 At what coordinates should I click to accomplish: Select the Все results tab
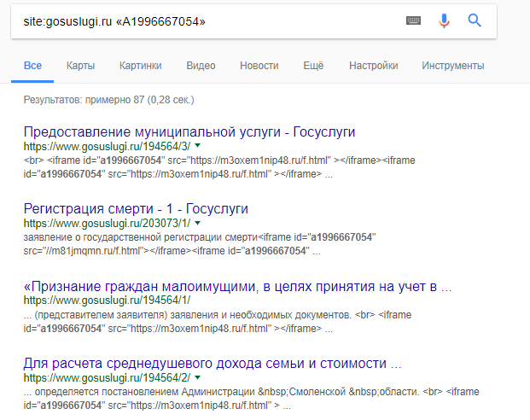(x=33, y=66)
